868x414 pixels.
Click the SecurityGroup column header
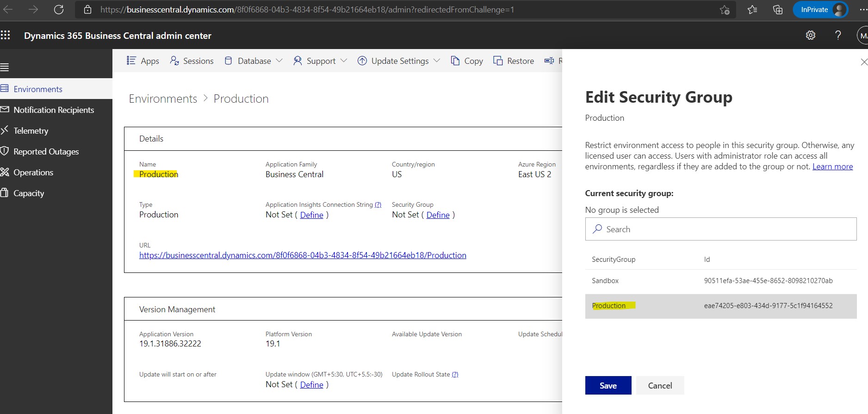614,260
